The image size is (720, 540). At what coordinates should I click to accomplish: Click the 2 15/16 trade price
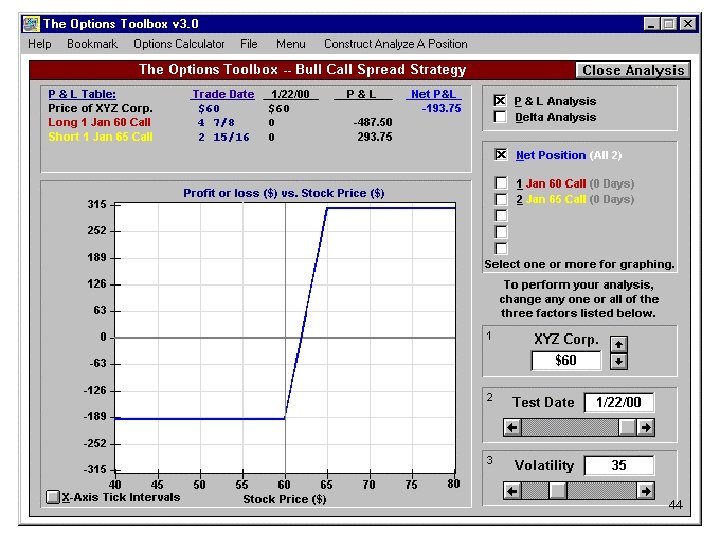click(x=224, y=137)
